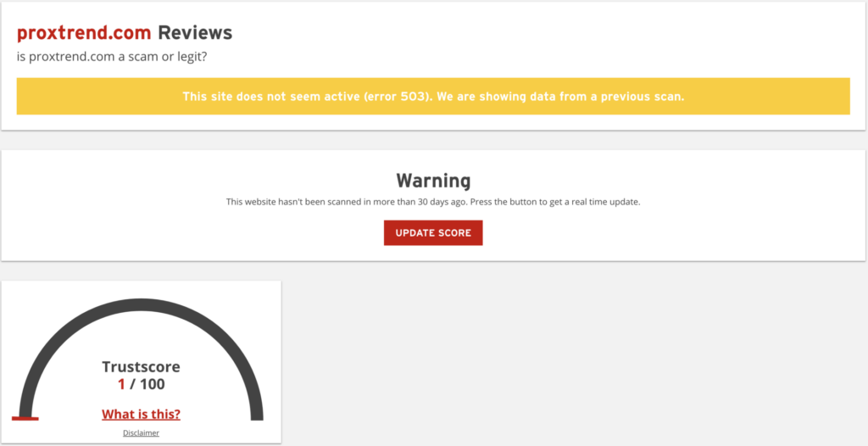This screenshot has height=446, width=868.
Task: Click the red proxtrend.com heading
Action: pyautogui.click(x=84, y=33)
